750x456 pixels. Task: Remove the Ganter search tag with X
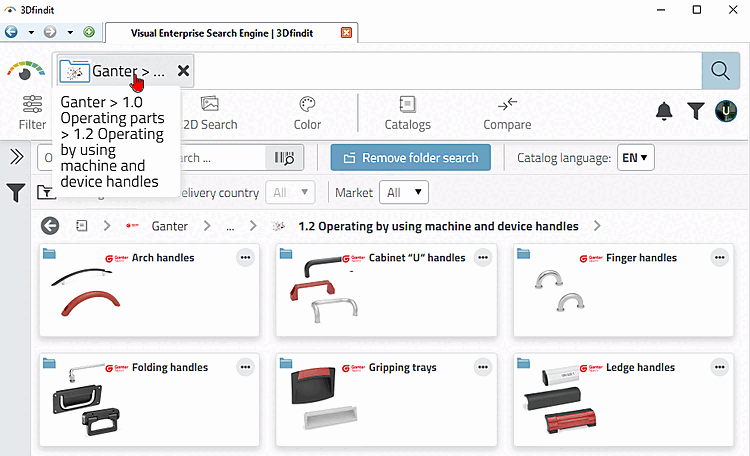pyautogui.click(x=183, y=71)
